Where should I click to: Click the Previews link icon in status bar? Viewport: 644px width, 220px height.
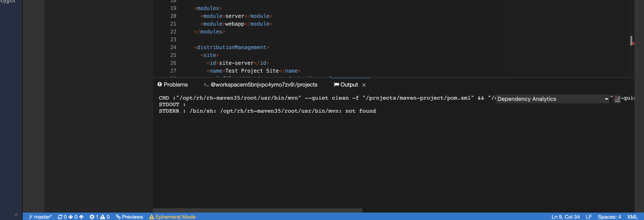(118, 217)
